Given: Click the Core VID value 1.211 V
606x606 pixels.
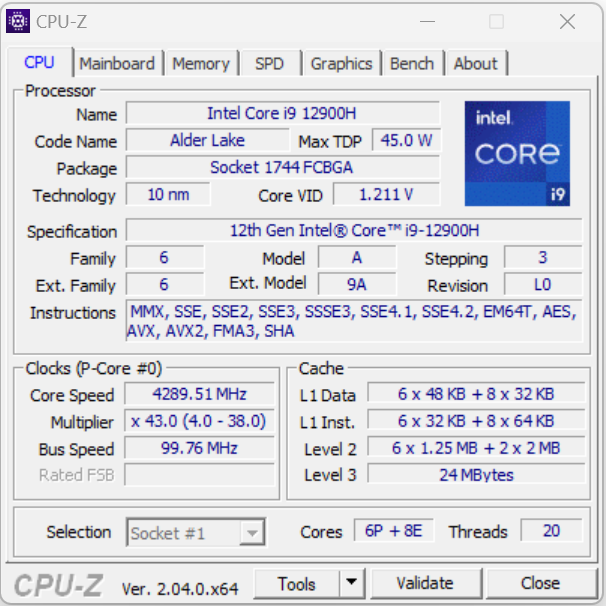Looking at the screenshot, I should [386, 194].
